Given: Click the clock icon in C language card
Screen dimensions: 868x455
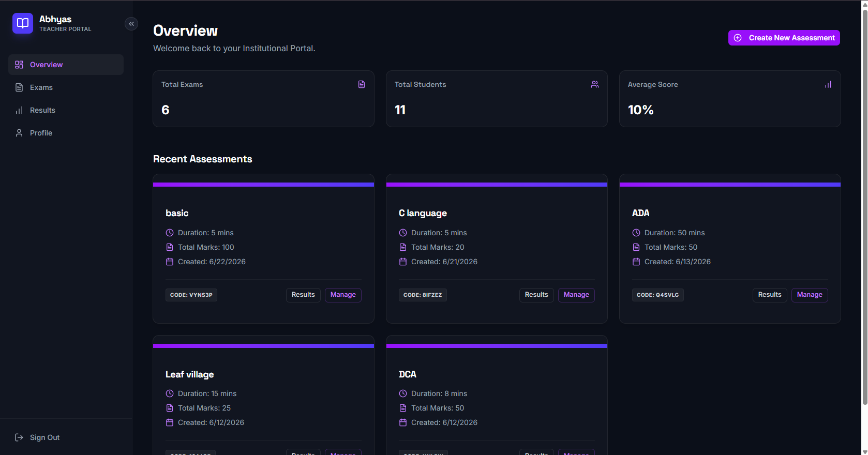Looking at the screenshot, I should click(x=403, y=233).
